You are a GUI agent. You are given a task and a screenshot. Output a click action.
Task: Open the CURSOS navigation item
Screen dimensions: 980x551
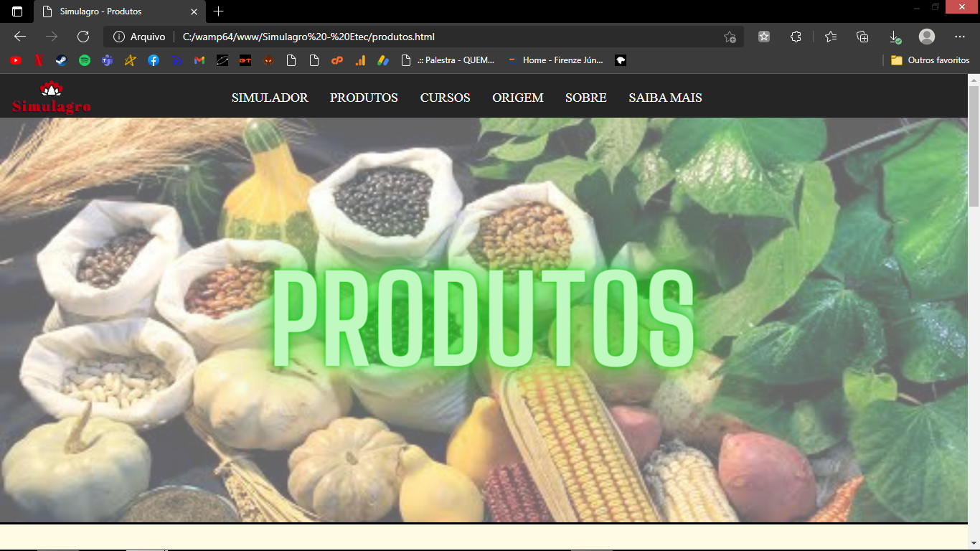[x=445, y=98]
